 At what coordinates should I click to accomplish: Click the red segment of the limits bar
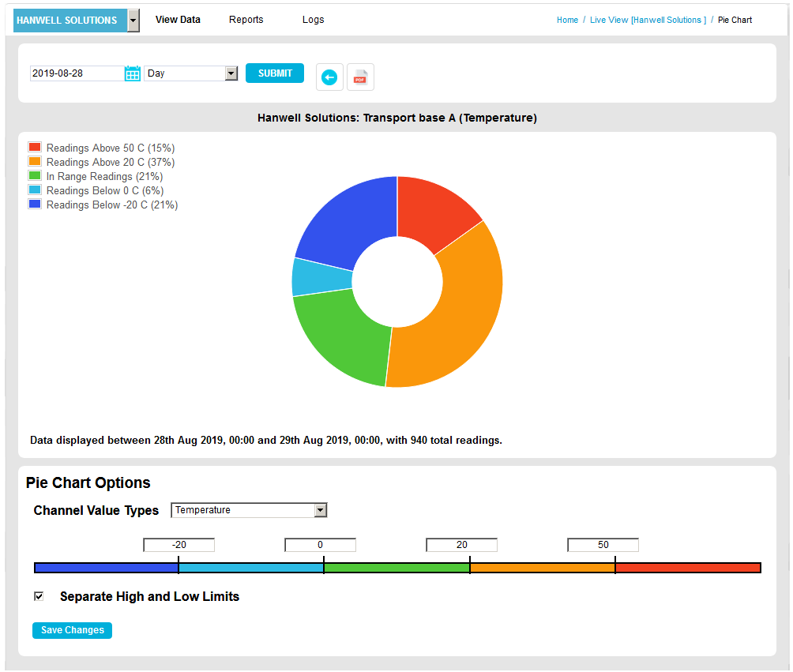[688, 568]
